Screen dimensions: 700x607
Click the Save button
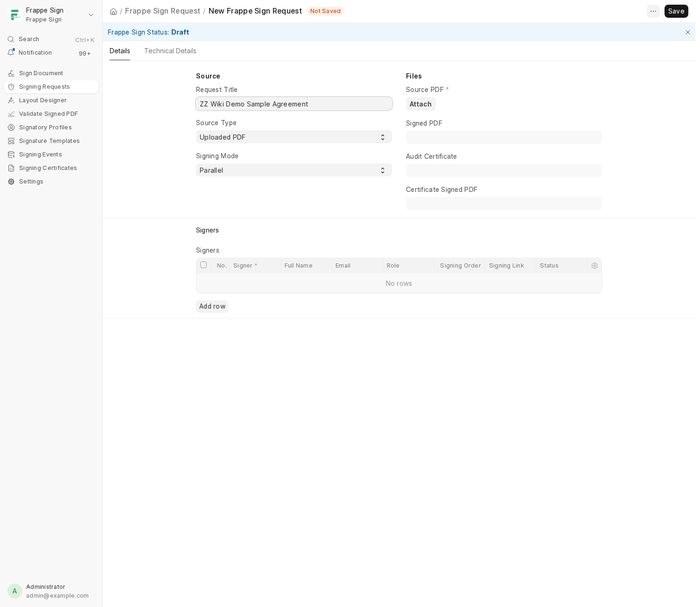(676, 11)
